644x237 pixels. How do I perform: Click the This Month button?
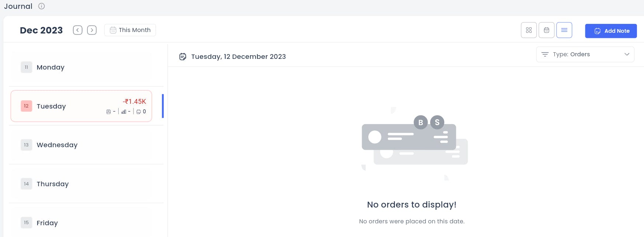point(130,30)
